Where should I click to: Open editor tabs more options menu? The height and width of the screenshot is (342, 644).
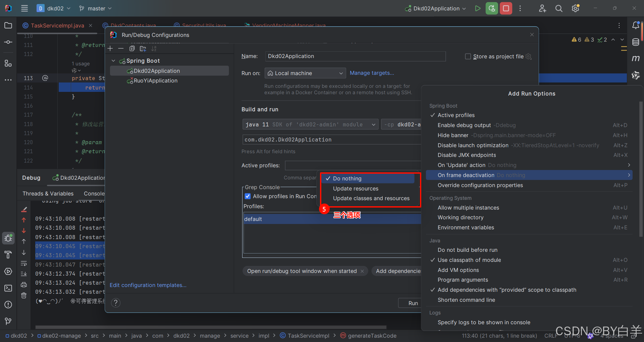coord(619,25)
